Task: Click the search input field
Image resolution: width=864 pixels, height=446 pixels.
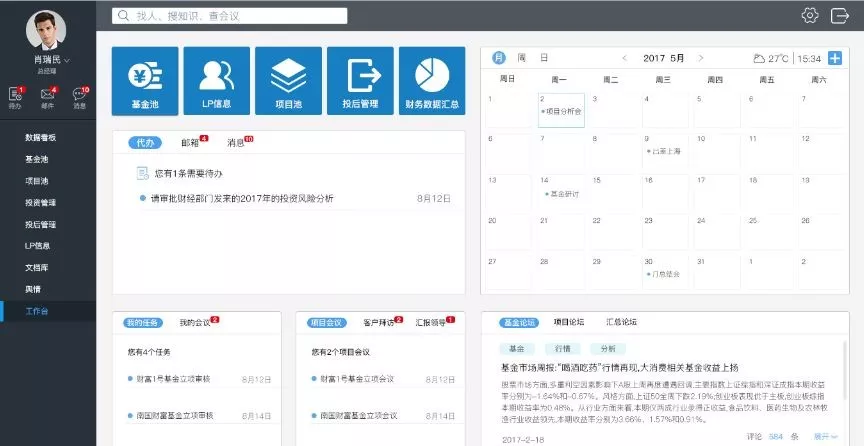Action: [229, 16]
